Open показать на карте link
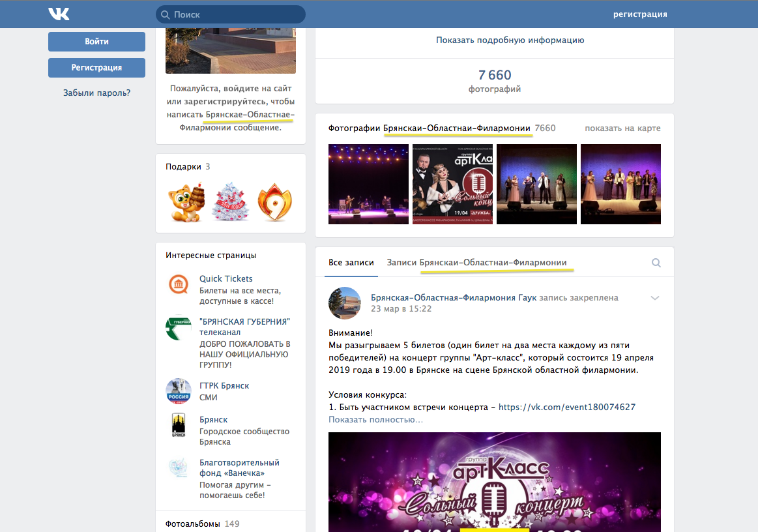 pos(622,128)
